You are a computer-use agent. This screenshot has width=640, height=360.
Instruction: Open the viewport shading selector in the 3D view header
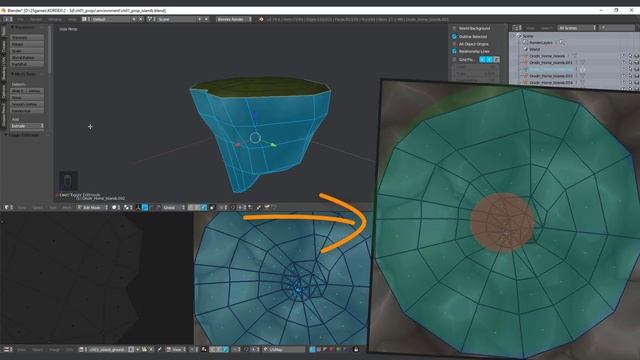tap(116, 207)
